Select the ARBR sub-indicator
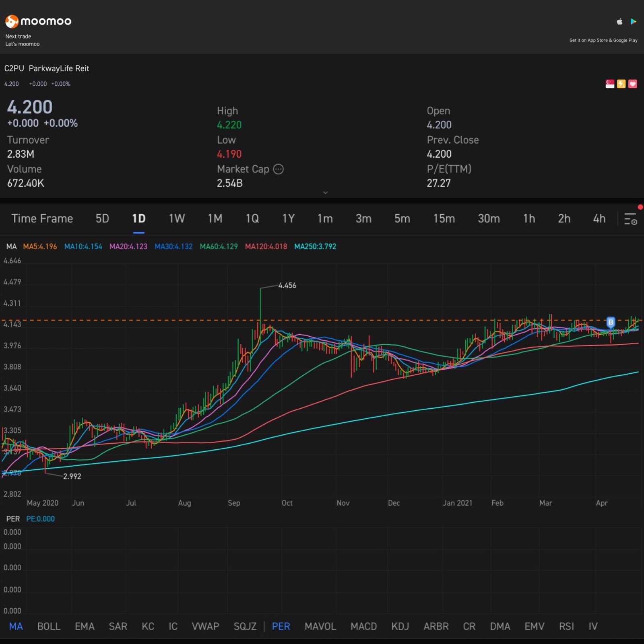 [436, 626]
